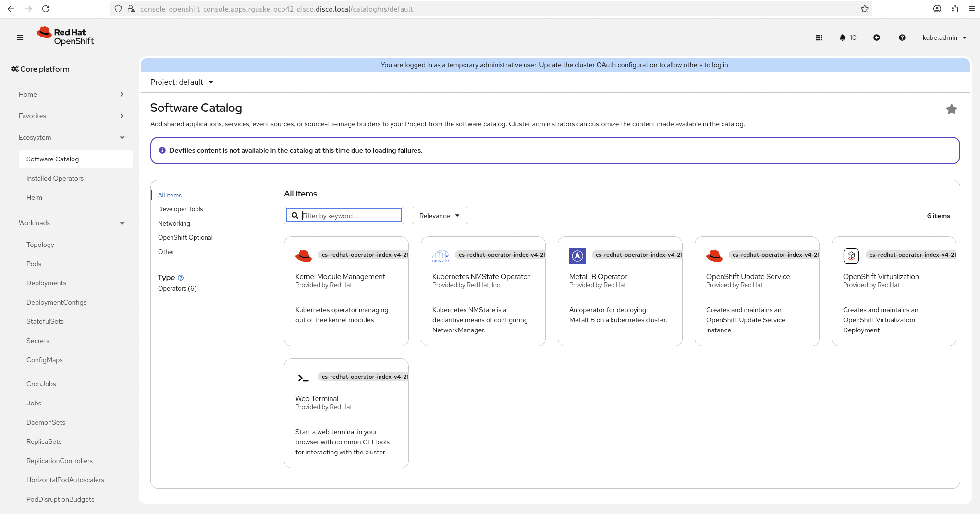Select the All items category
This screenshot has height=514, width=980.
tap(170, 195)
